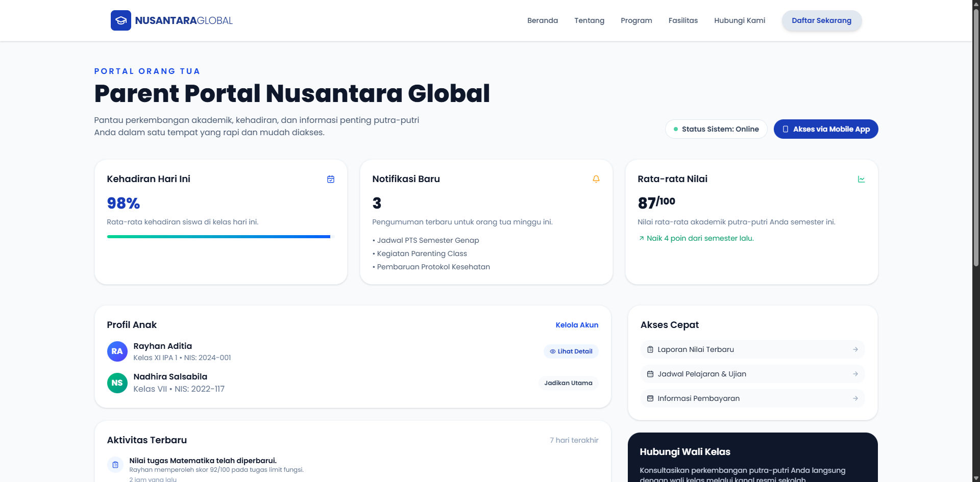Click the NS avatar for Nadhira Salsabila
Screen dimensions: 980x482
[117, 383]
